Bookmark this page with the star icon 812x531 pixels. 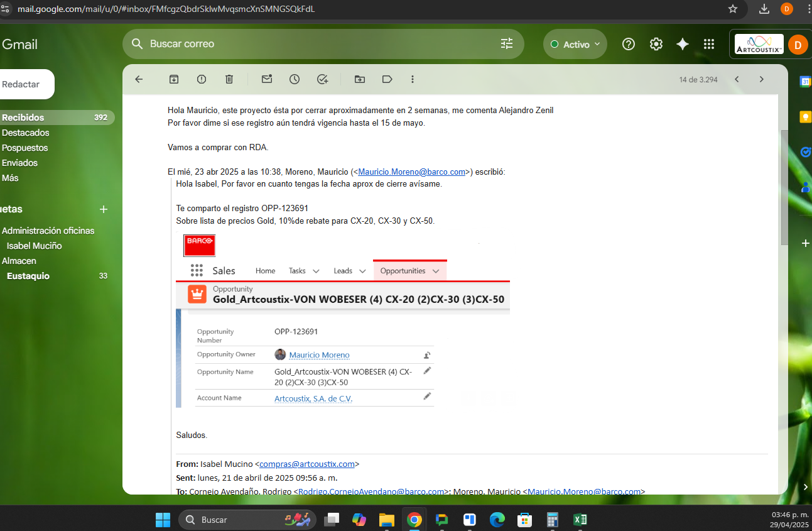[x=733, y=9]
